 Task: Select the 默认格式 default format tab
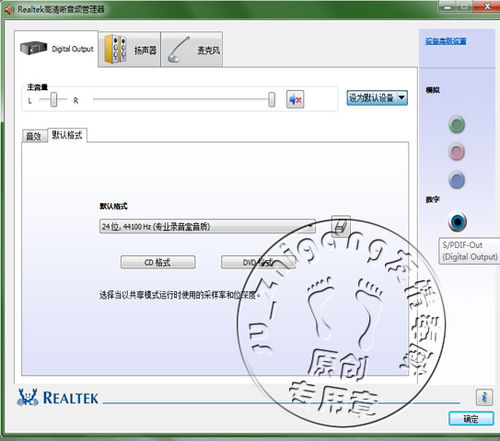(67, 135)
